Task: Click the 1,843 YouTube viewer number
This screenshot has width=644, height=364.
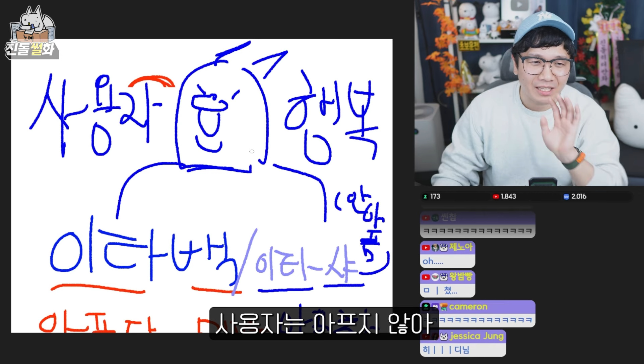Action: (x=508, y=197)
